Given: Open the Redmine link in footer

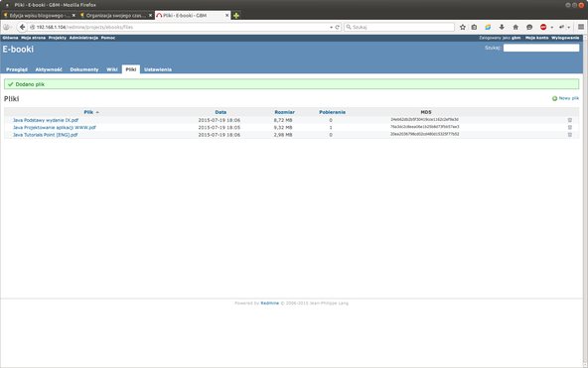Looking at the screenshot, I should click(269, 304).
